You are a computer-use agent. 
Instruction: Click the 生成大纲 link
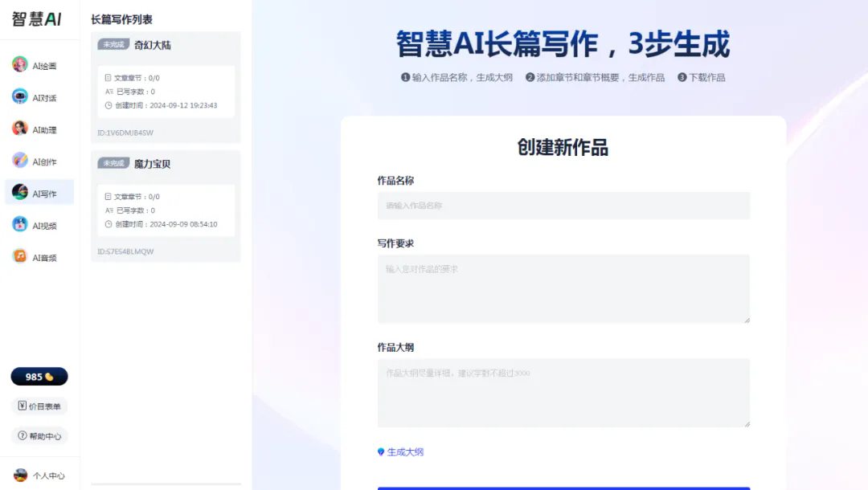coord(401,452)
